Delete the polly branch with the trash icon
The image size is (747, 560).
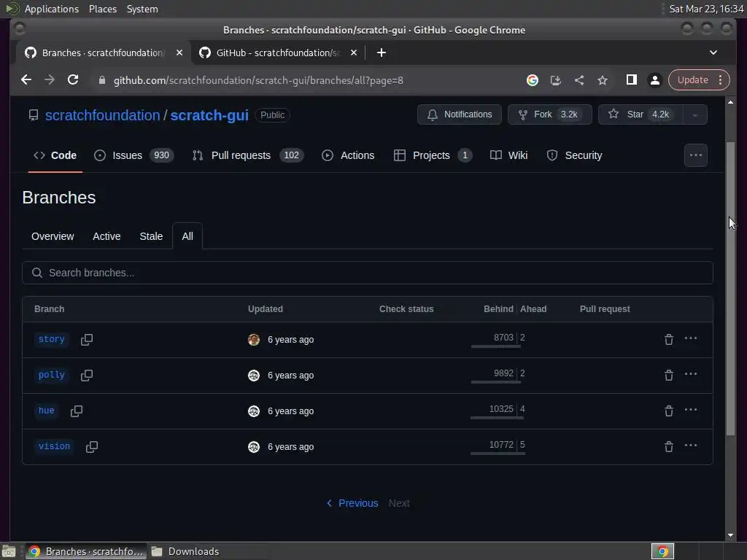tap(669, 376)
